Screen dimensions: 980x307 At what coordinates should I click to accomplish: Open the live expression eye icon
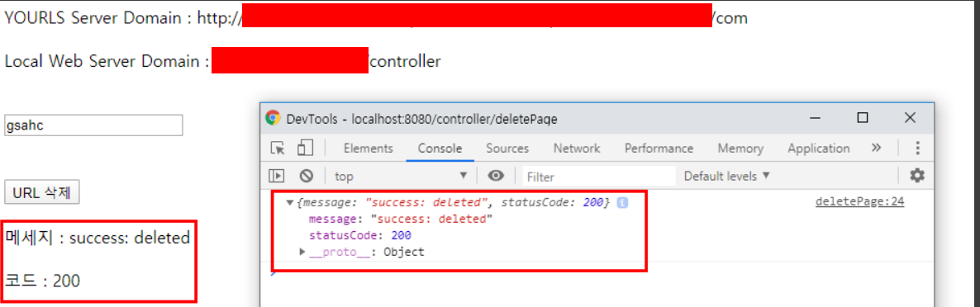497,176
